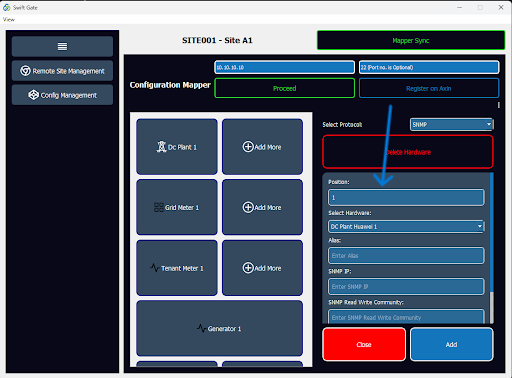Viewport: 512px width, 378px height.
Task: Click the Mapper Sync button
Action: tap(411, 40)
